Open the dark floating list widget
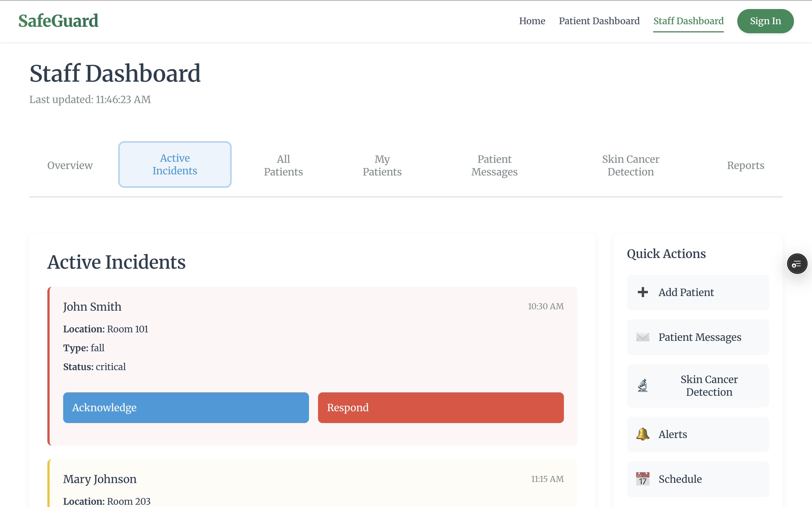 click(797, 264)
